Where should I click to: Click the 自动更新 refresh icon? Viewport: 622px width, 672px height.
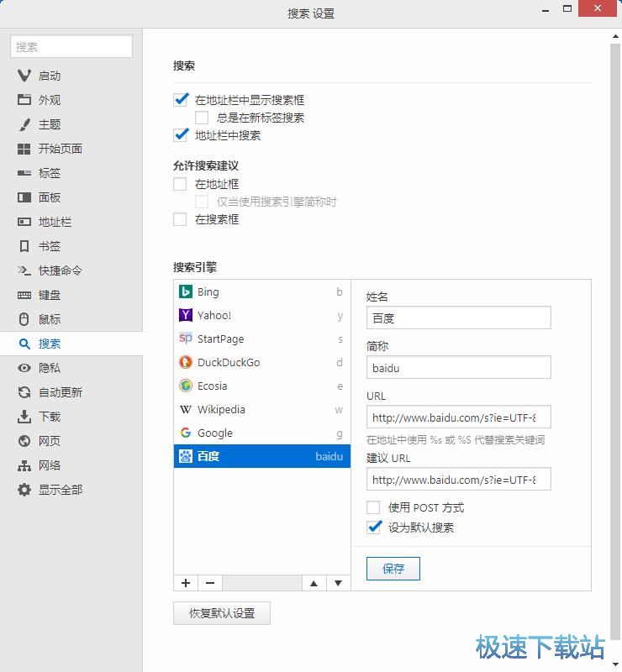[x=24, y=392]
